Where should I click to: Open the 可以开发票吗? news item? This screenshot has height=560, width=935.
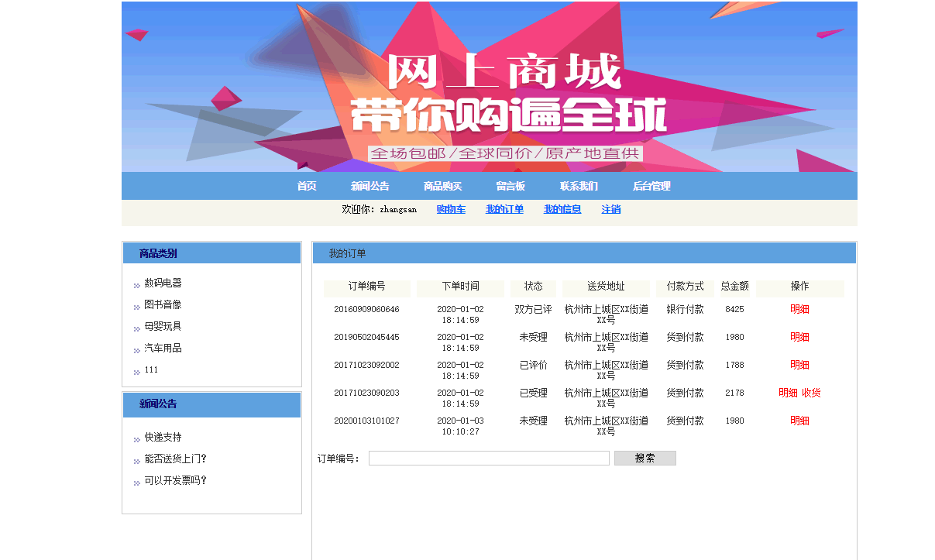176,480
